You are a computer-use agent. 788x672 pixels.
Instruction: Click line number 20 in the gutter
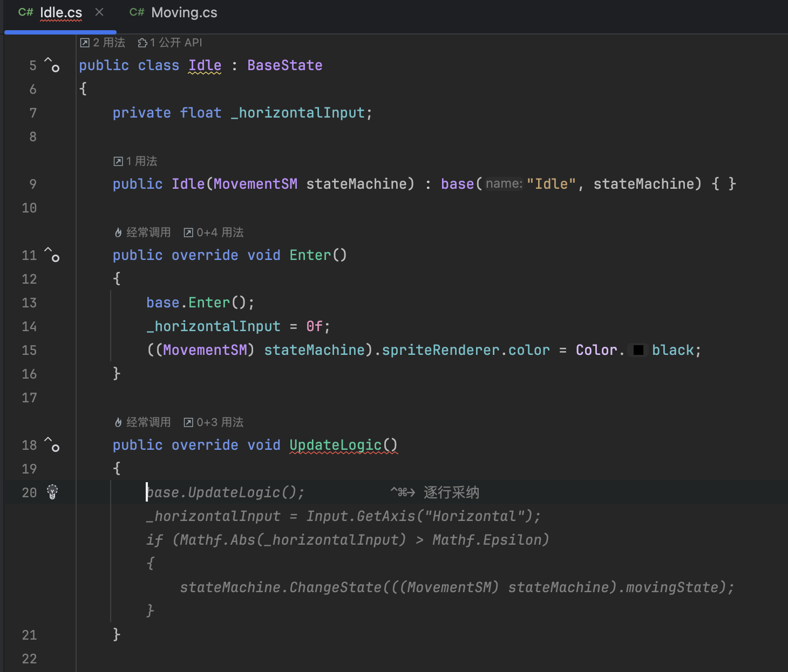[x=29, y=492]
